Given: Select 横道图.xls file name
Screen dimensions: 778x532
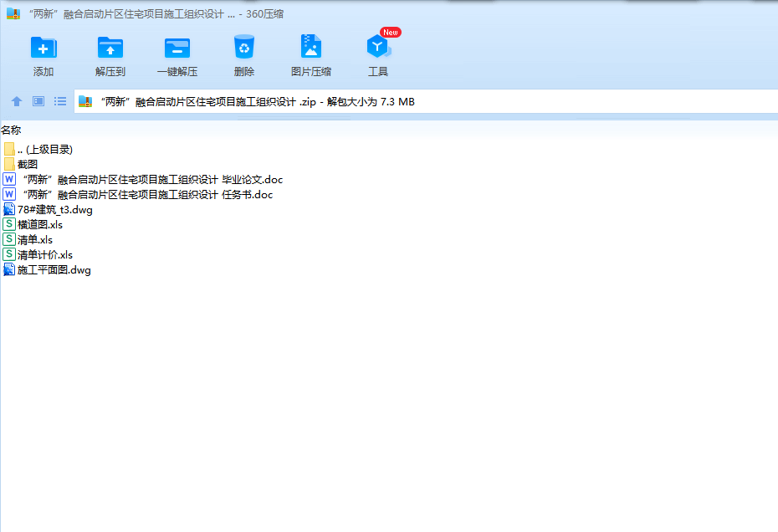Looking at the screenshot, I should [40, 225].
